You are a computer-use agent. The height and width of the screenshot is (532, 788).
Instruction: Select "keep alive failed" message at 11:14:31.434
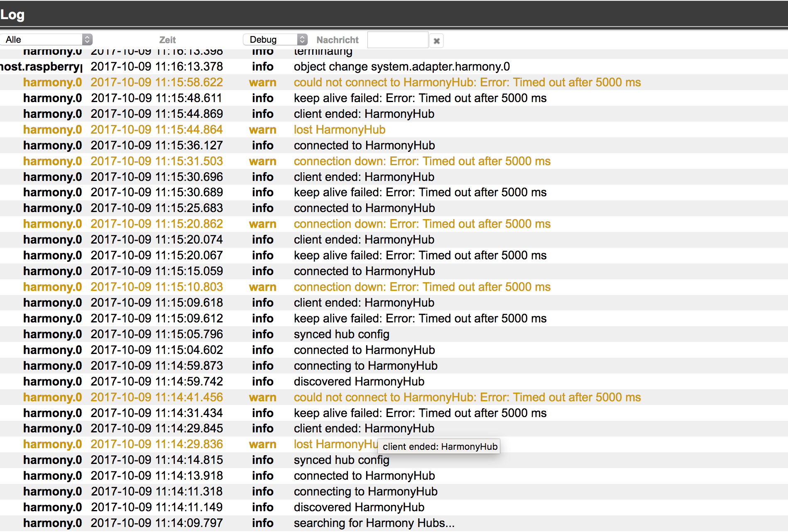[420, 413]
